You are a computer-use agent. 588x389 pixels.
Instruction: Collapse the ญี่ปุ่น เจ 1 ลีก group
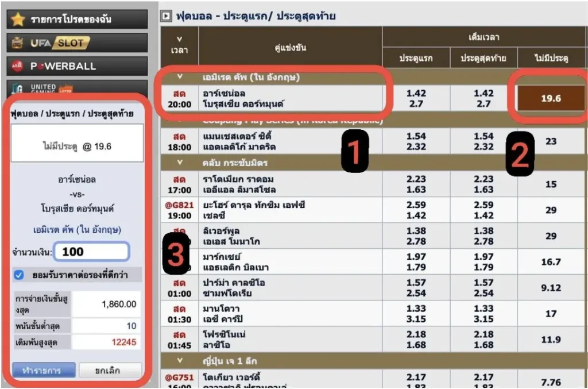[x=180, y=360]
